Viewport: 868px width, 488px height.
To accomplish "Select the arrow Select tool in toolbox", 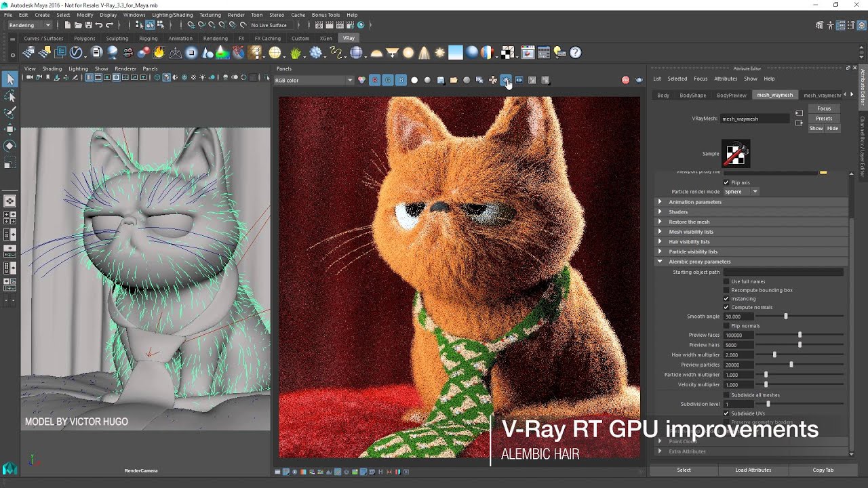I will (x=9, y=80).
